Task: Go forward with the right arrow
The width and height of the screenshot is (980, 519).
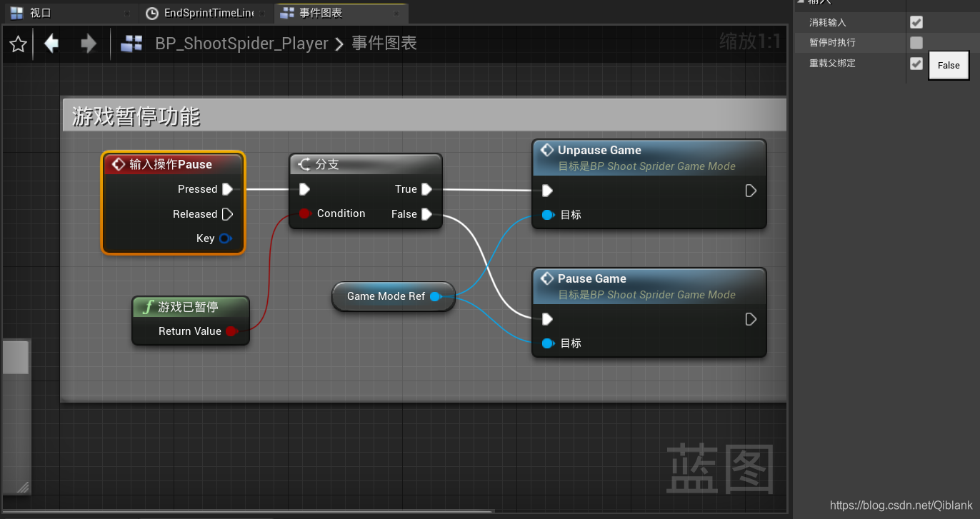Action: (x=89, y=44)
